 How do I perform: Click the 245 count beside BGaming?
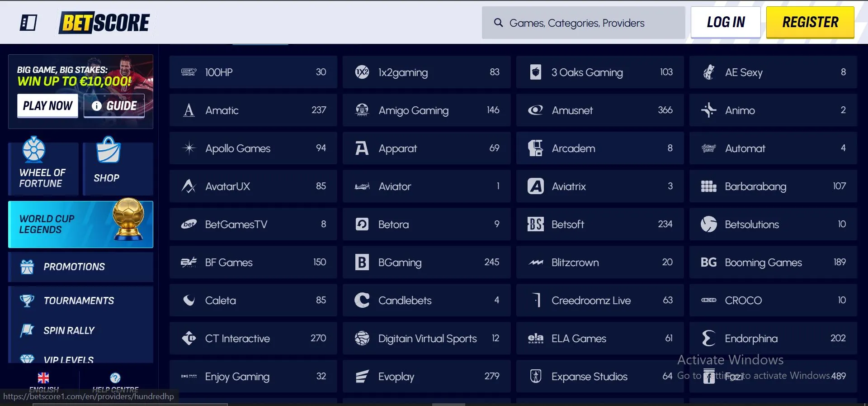point(492,262)
